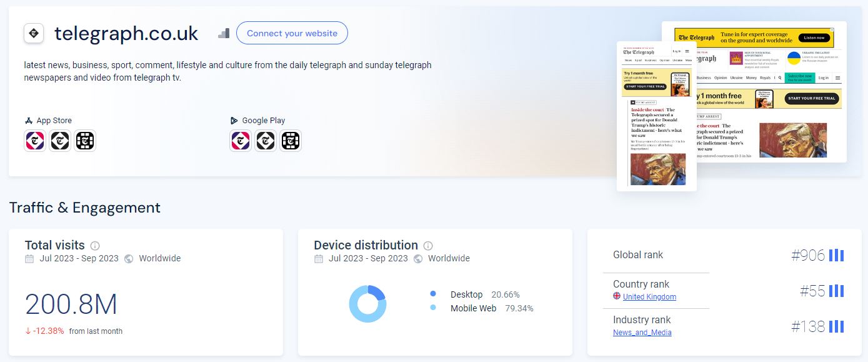Click the calendar icon under Total visits
868x362 pixels.
click(29, 258)
